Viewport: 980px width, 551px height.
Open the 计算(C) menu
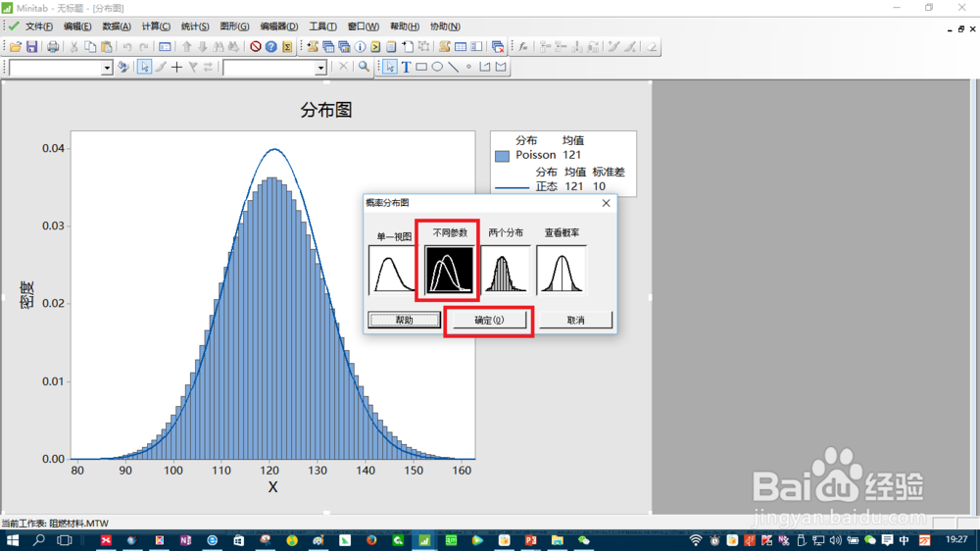coord(156,26)
